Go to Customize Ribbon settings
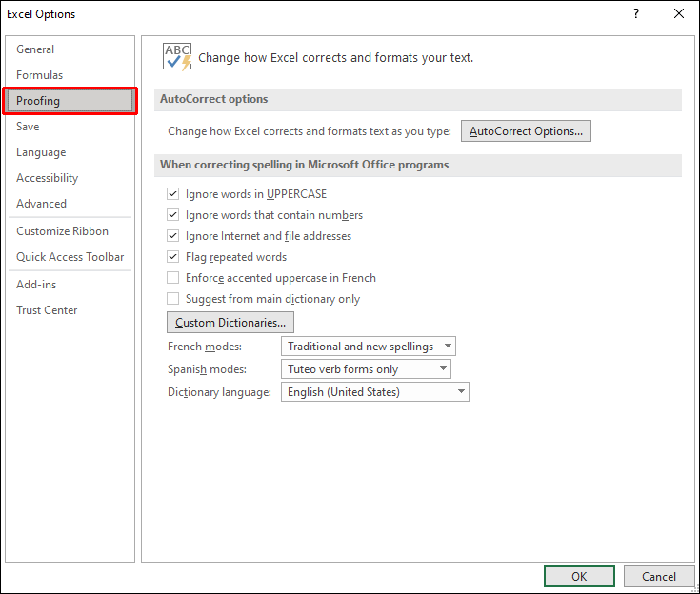The image size is (700, 594). 63,231
